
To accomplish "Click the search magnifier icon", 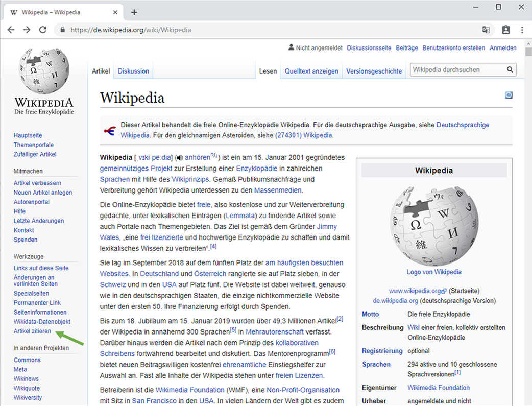I will point(510,70).
